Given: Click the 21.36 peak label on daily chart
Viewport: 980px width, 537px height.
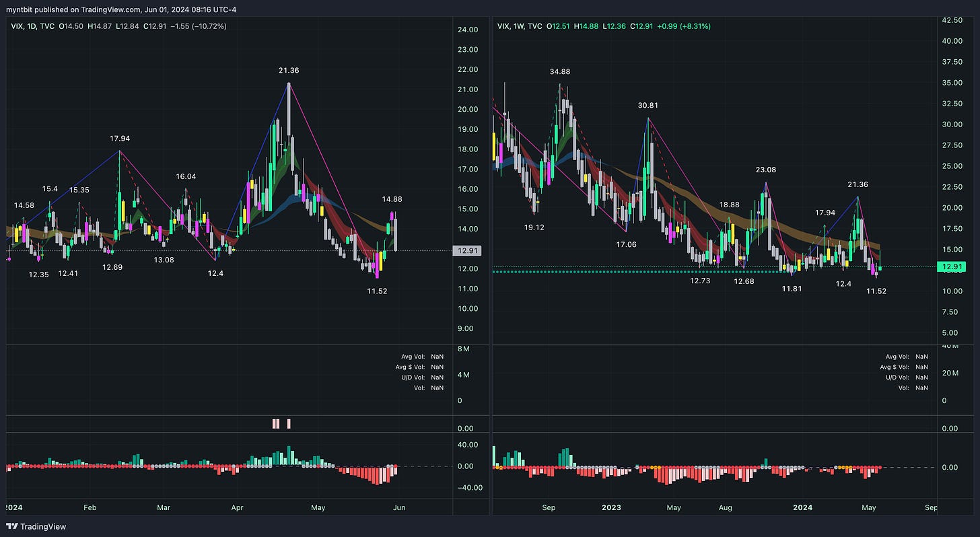Looking at the screenshot, I should click(x=289, y=70).
